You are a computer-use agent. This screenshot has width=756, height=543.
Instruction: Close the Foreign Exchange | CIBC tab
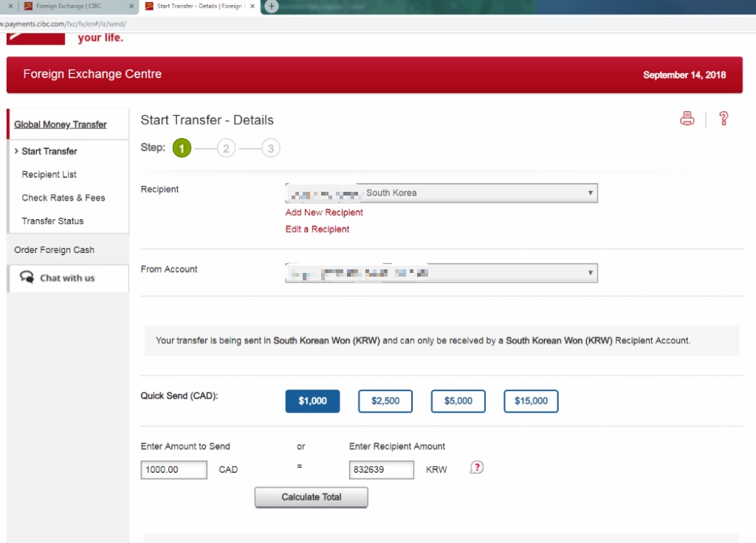click(x=131, y=6)
